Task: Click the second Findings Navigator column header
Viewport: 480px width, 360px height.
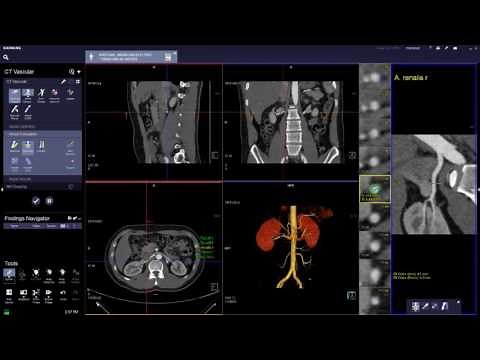Action: 36,226
